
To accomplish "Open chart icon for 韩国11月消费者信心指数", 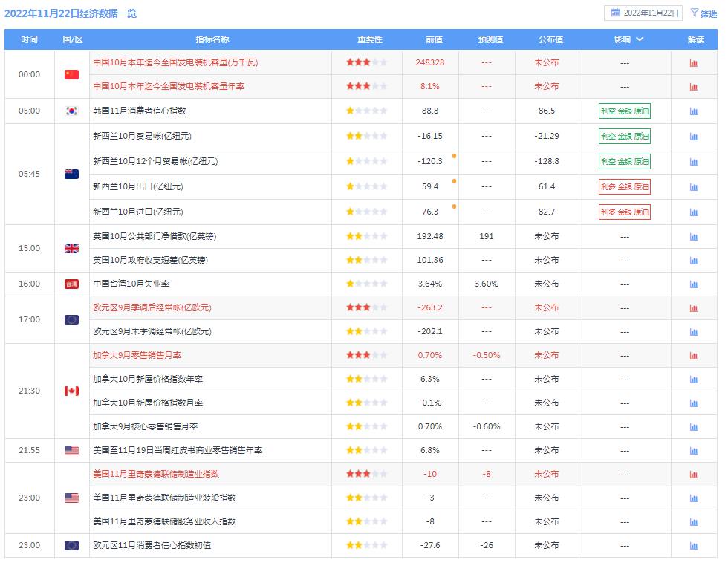I will pyautogui.click(x=694, y=111).
